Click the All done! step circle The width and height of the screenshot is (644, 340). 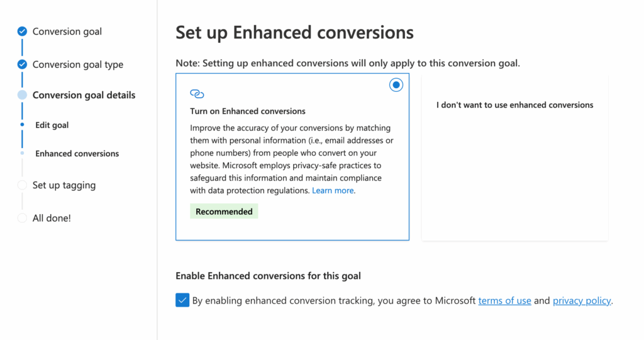pyautogui.click(x=22, y=218)
